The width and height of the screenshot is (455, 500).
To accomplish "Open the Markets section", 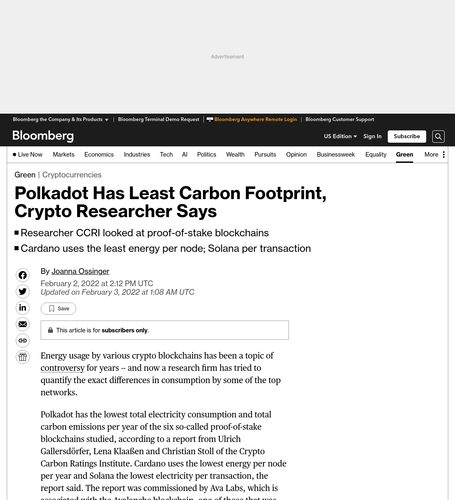I will (x=63, y=154).
